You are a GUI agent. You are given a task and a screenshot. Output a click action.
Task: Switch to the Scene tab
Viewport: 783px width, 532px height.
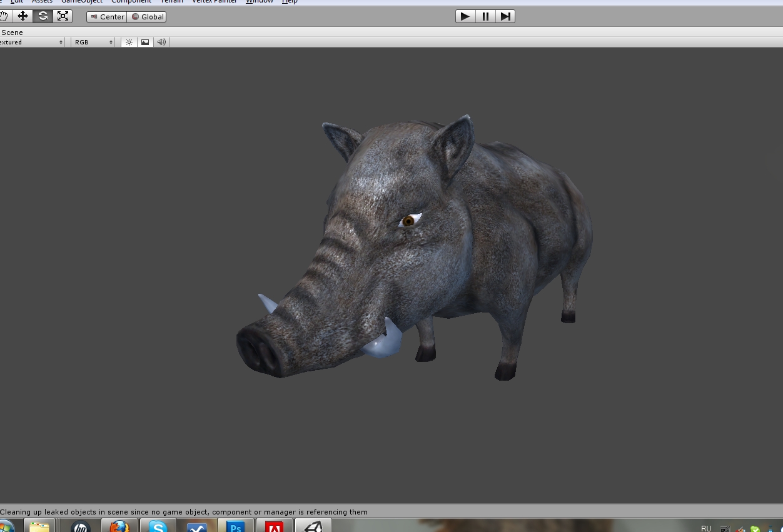tap(12, 33)
